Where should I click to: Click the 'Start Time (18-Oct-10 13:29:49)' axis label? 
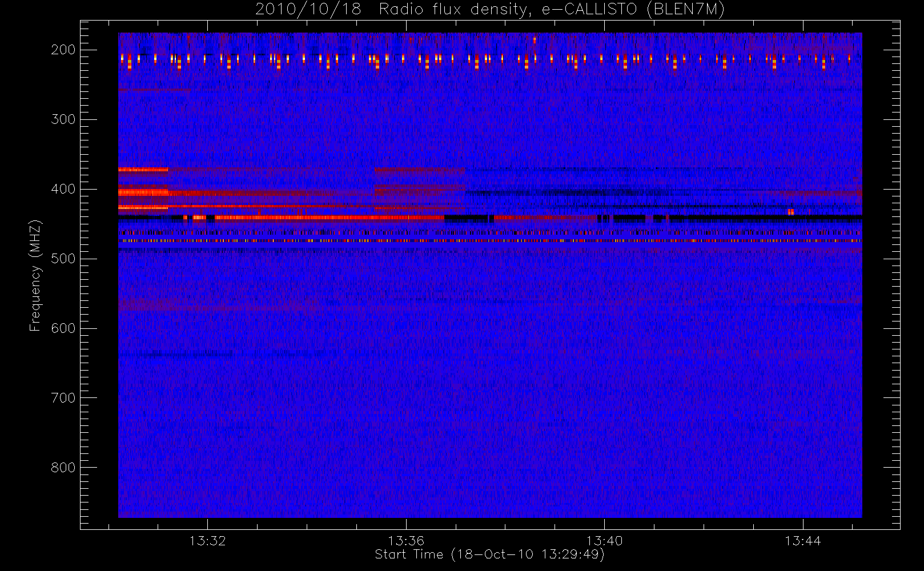pos(489,554)
